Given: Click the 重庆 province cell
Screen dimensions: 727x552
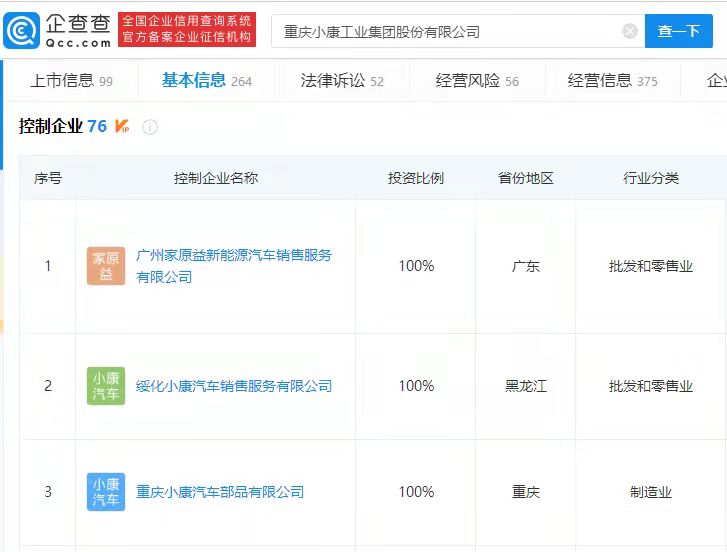Looking at the screenshot, I should click(x=525, y=492).
